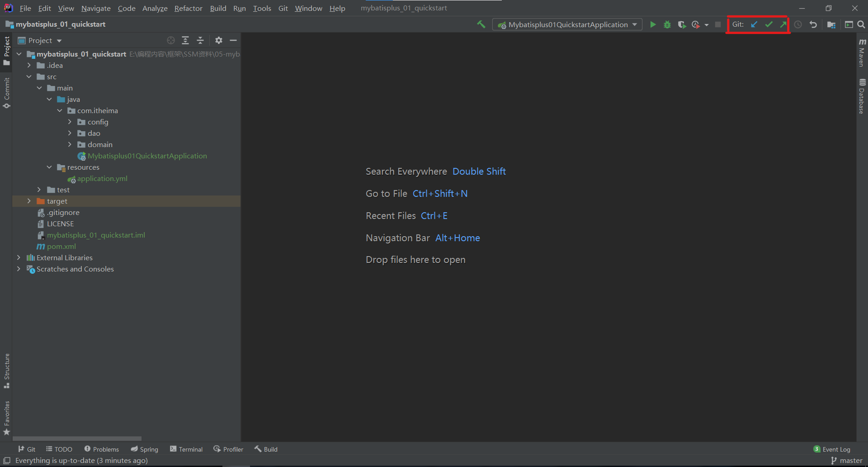The image size is (868, 467).
Task: Open the TODO tool window tab
Action: pos(59,449)
